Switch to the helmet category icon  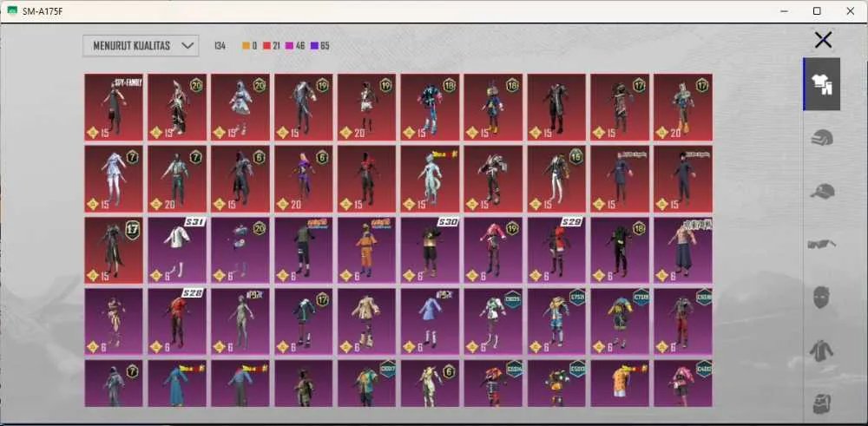(x=822, y=137)
